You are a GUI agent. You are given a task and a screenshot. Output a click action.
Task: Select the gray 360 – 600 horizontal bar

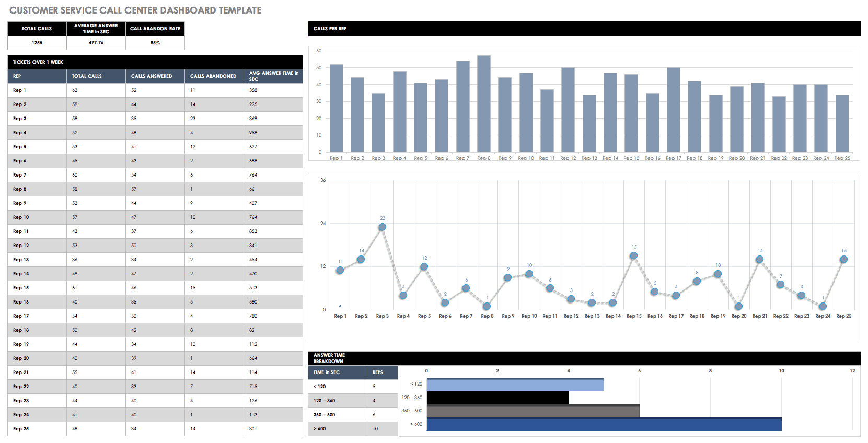click(x=533, y=412)
